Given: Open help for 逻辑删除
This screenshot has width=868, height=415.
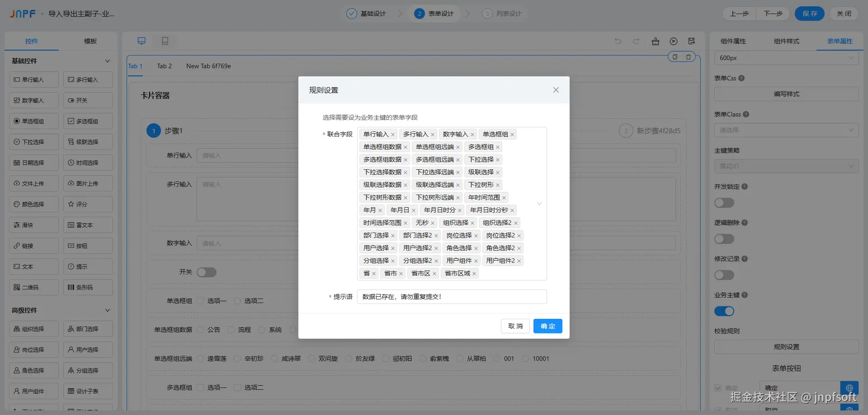Looking at the screenshot, I should tap(745, 223).
